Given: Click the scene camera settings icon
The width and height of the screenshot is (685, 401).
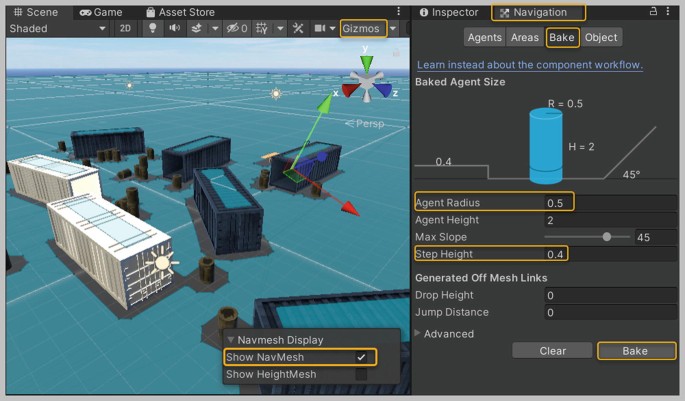Looking at the screenshot, I should pos(320,29).
